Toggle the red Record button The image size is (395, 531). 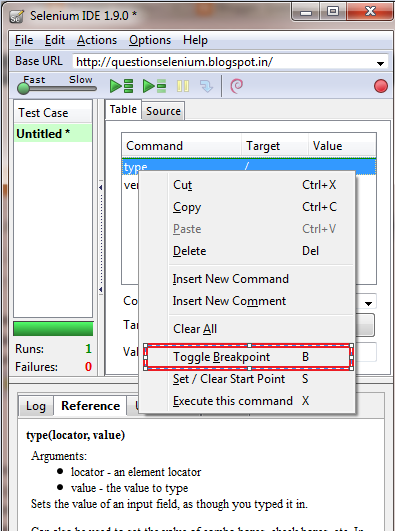pos(381,86)
